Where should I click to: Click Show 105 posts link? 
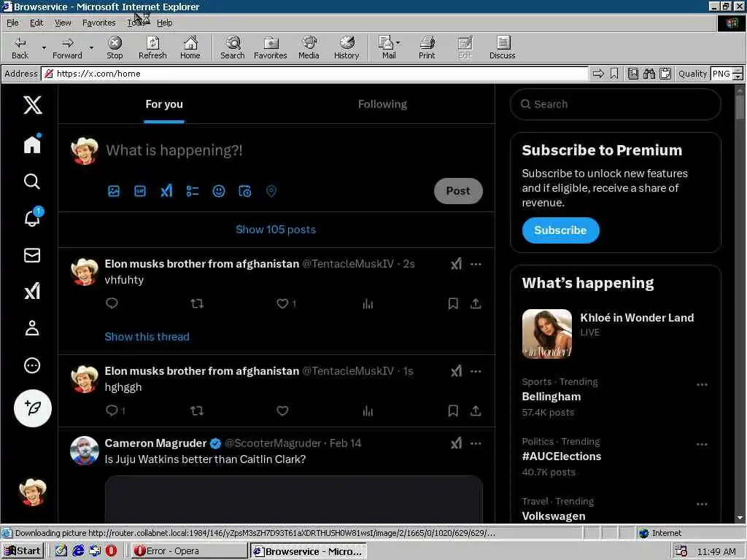[276, 230]
